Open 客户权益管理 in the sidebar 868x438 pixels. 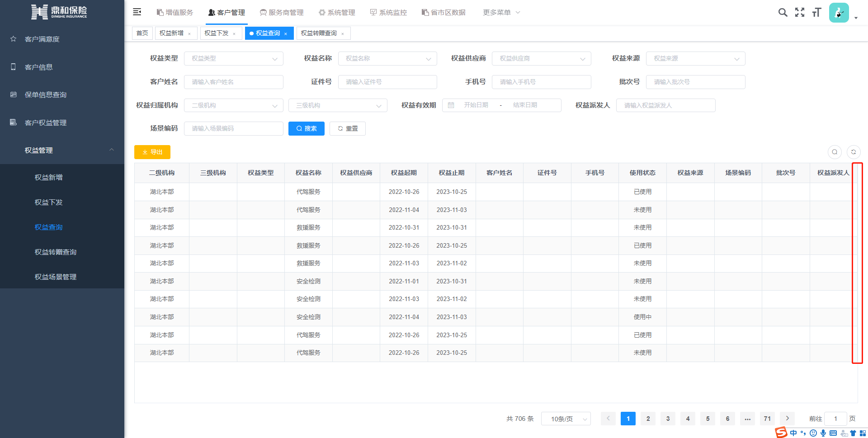coord(62,122)
